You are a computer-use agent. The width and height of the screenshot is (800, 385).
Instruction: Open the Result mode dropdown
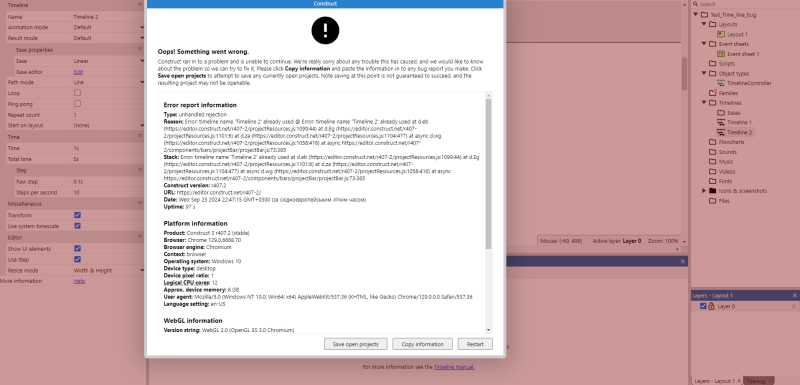coord(108,38)
